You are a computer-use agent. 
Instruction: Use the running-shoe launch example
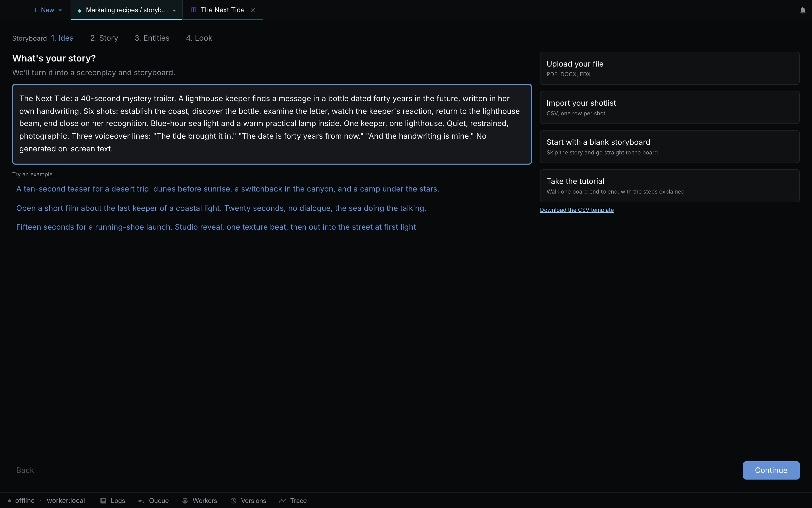(x=217, y=227)
